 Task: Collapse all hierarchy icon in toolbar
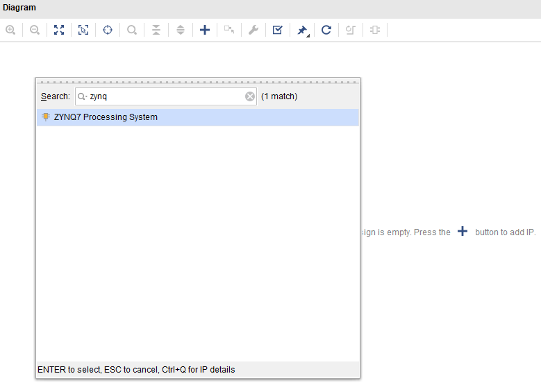[x=156, y=31]
